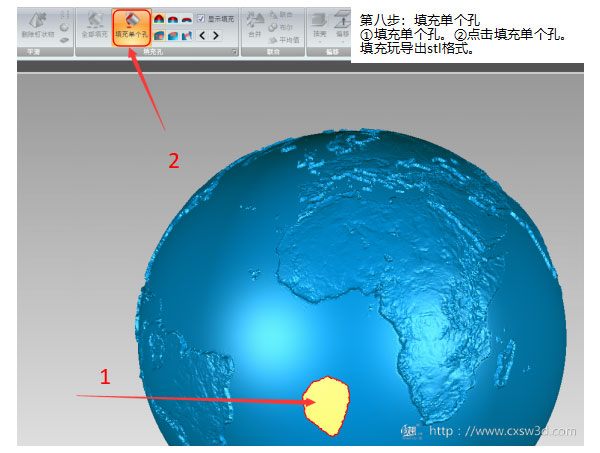The image size is (600, 453).
Task: Select the flat fill mode icon
Action: pyautogui.click(x=187, y=20)
